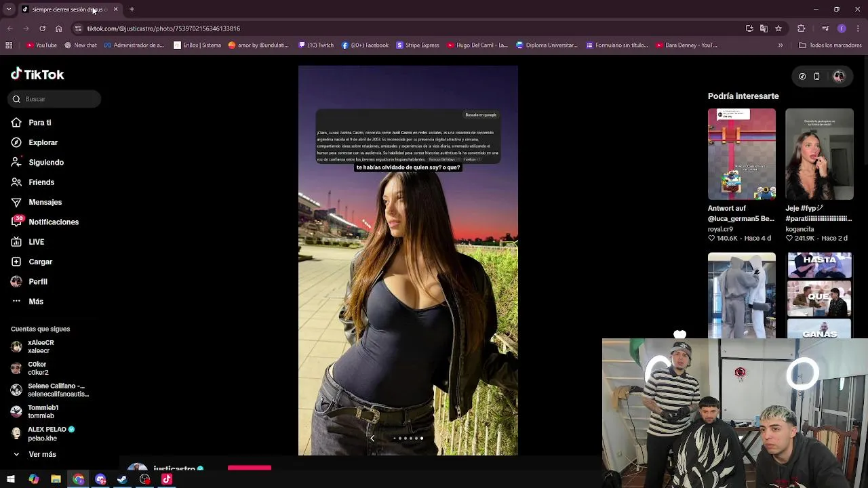Viewport: 868px width, 488px height.
Task: Open File Explorer from the taskbar
Action: pos(56,479)
